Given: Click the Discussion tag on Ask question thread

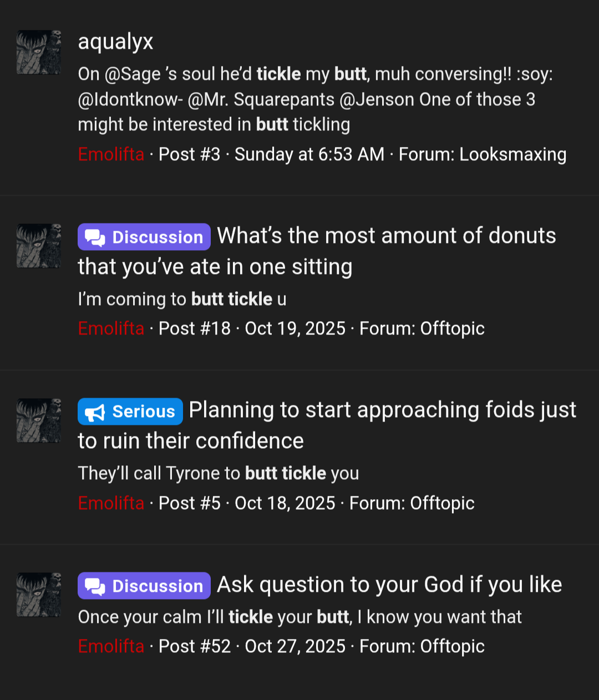Looking at the screenshot, I should point(144,586).
